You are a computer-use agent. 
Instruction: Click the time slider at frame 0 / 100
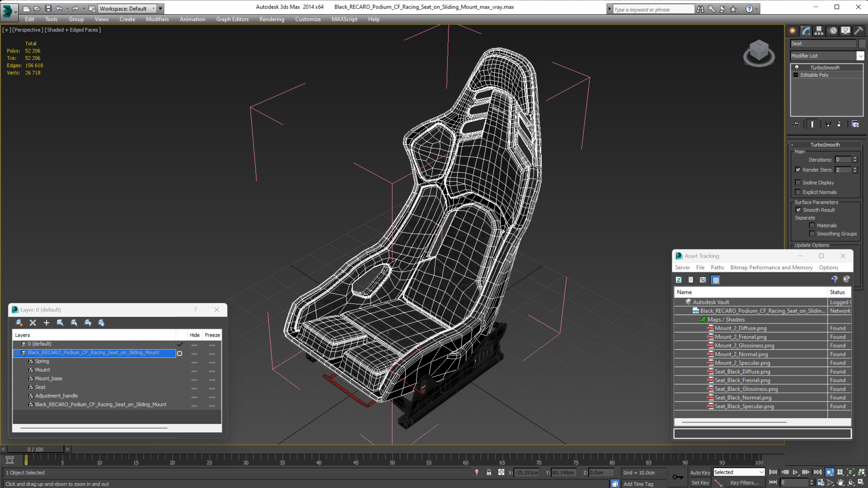35,449
